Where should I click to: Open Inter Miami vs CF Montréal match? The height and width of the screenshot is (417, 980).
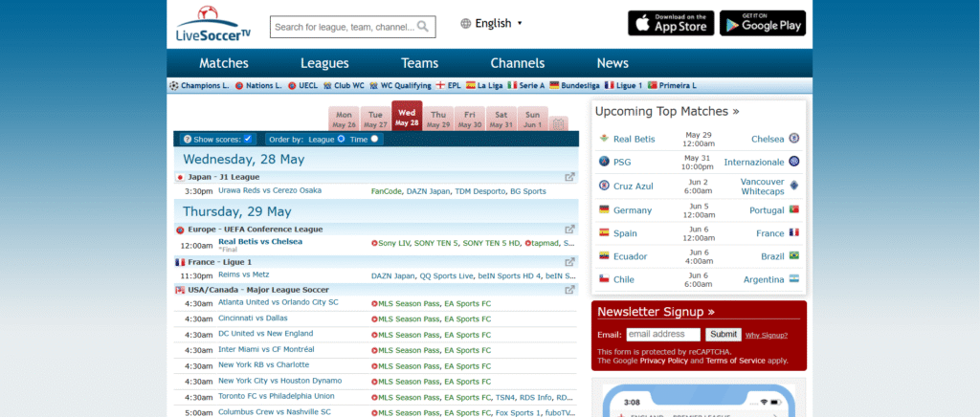(x=266, y=350)
